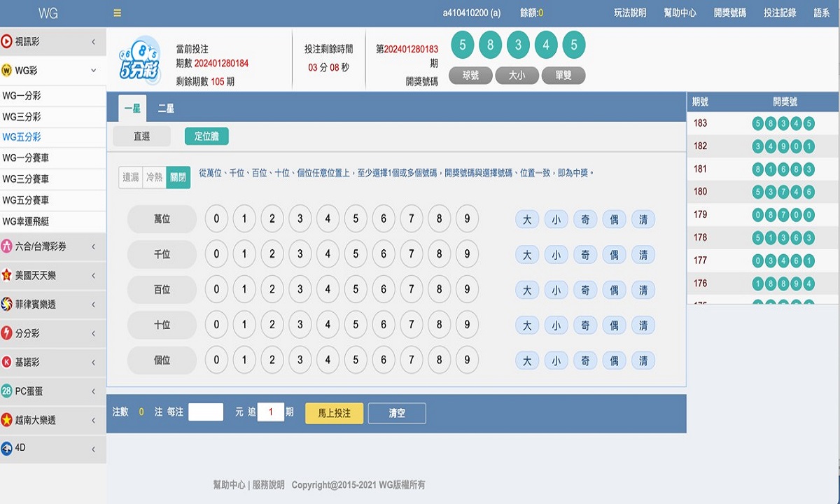
Task: Click the 追期 periods input field
Action: point(271,412)
